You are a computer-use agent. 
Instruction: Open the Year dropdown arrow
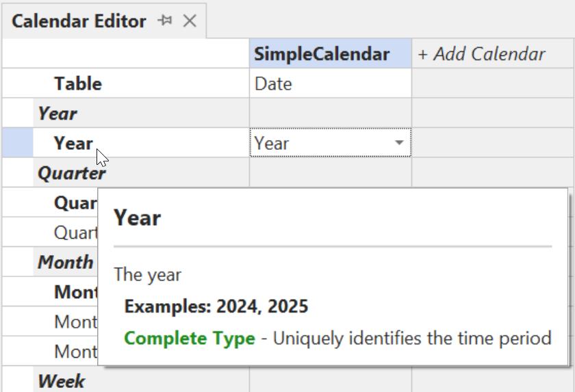(x=398, y=143)
